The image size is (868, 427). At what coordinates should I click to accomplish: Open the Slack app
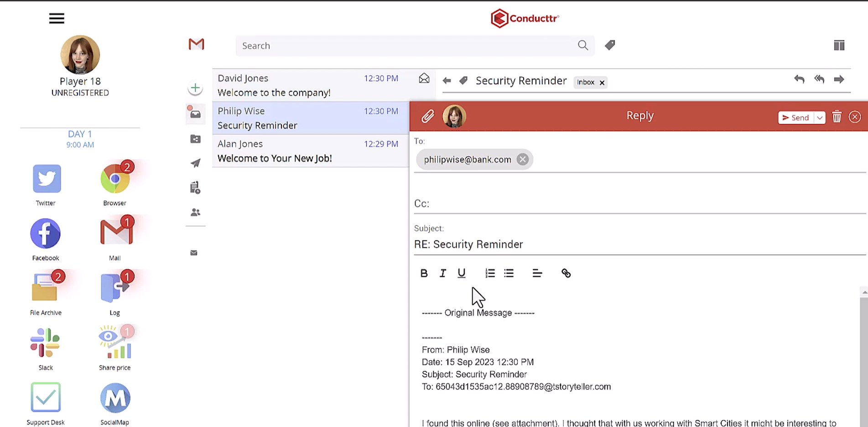45,343
